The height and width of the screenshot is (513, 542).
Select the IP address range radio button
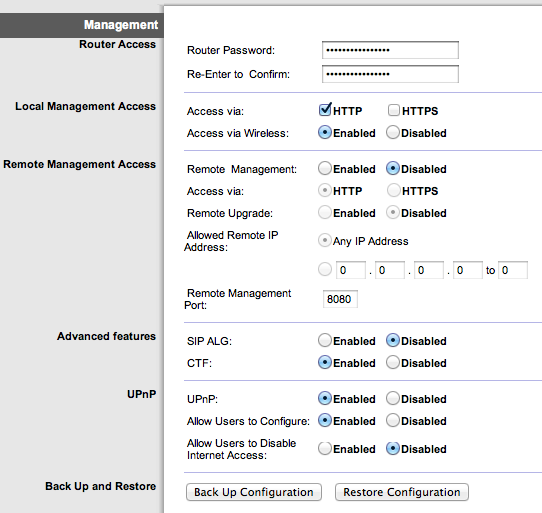(x=325, y=269)
